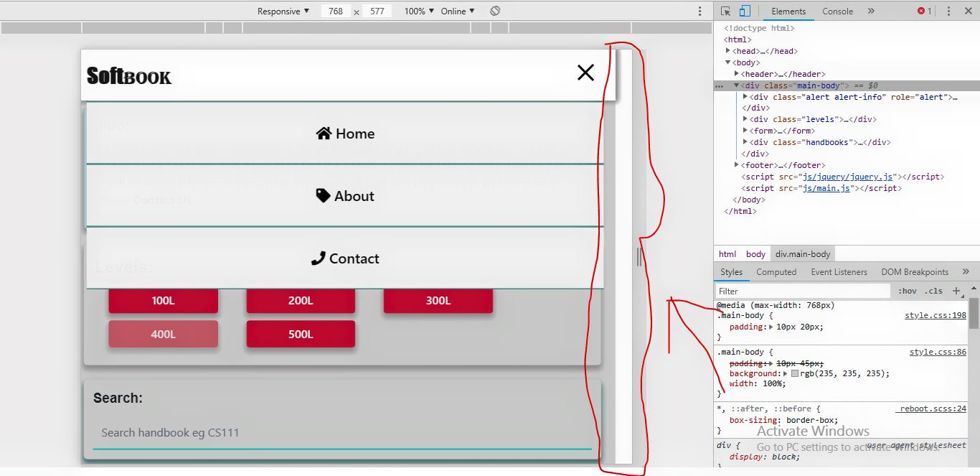Click the Contact phone icon in the menu
980x476 pixels.
pos(318,258)
